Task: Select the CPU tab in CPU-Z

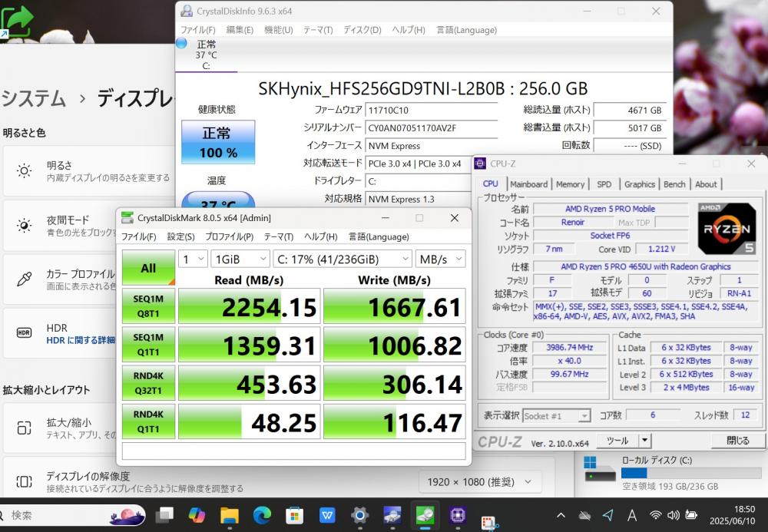Action: (490, 183)
